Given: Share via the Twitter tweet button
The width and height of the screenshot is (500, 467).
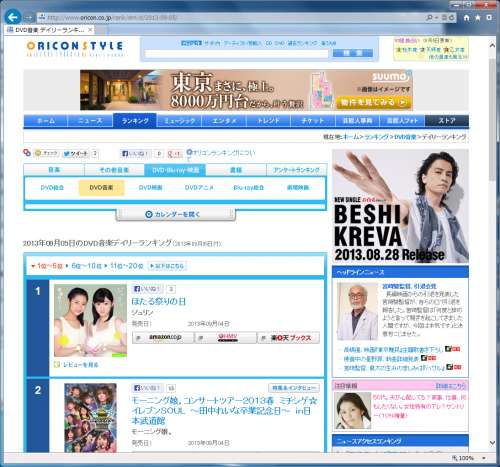Looking at the screenshot, I should tap(76, 153).
